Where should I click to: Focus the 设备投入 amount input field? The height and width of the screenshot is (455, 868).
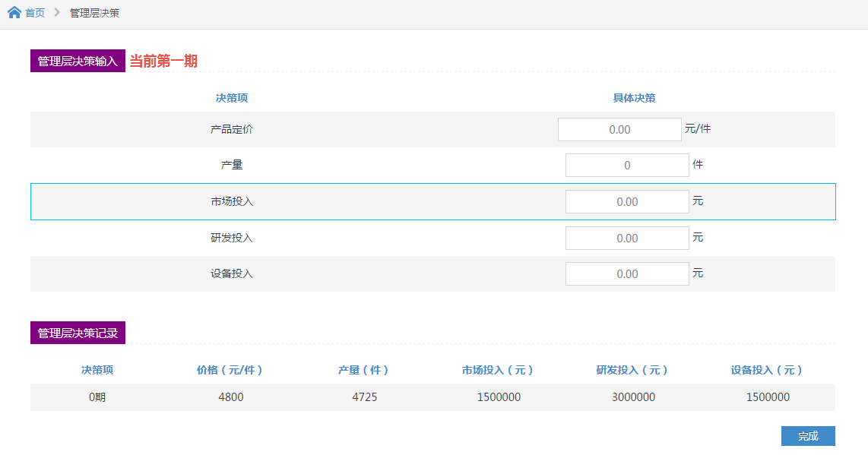click(627, 274)
